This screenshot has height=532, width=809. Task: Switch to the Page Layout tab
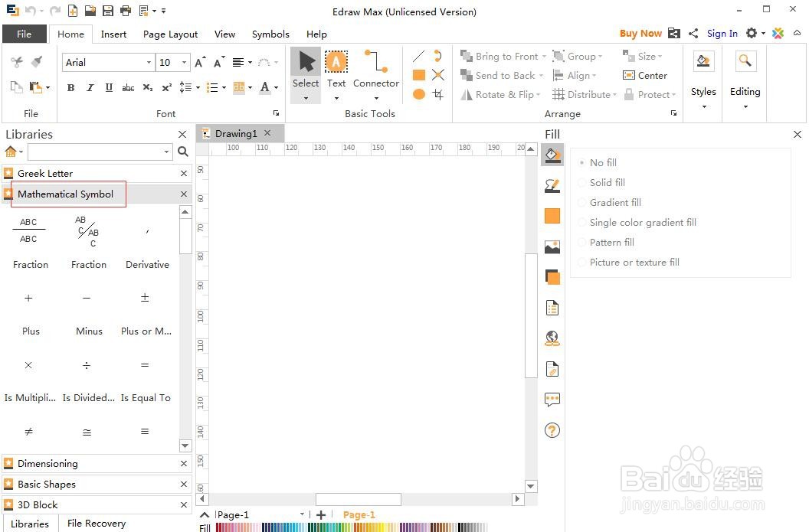click(170, 34)
